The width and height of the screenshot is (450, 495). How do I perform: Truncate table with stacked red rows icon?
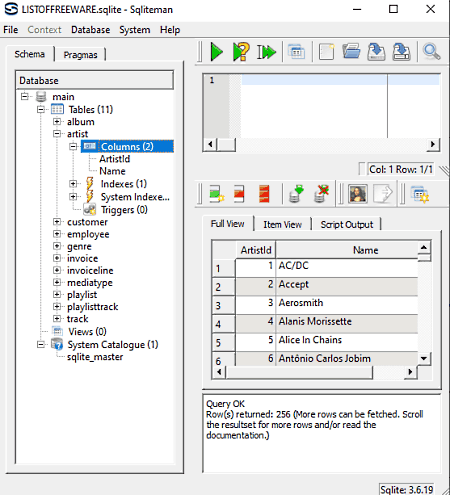click(x=264, y=194)
